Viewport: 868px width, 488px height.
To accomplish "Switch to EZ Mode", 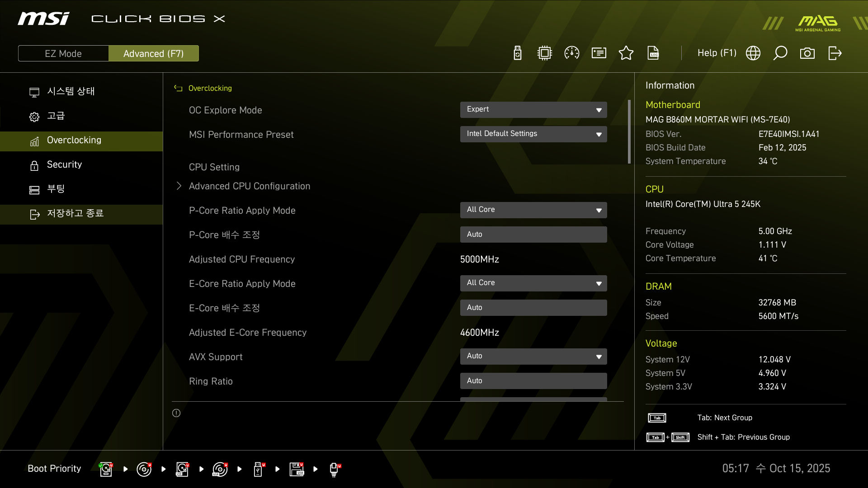I will click(x=63, y=53).
